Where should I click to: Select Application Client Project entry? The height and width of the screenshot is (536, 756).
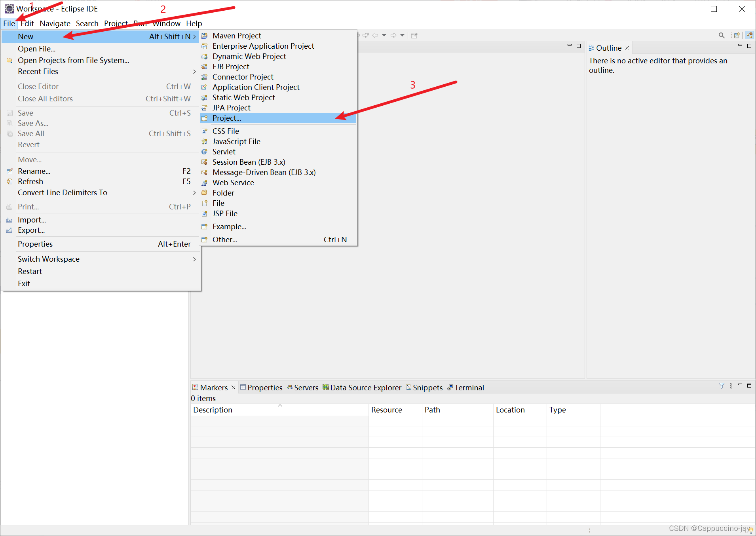(x=279, y=87)
